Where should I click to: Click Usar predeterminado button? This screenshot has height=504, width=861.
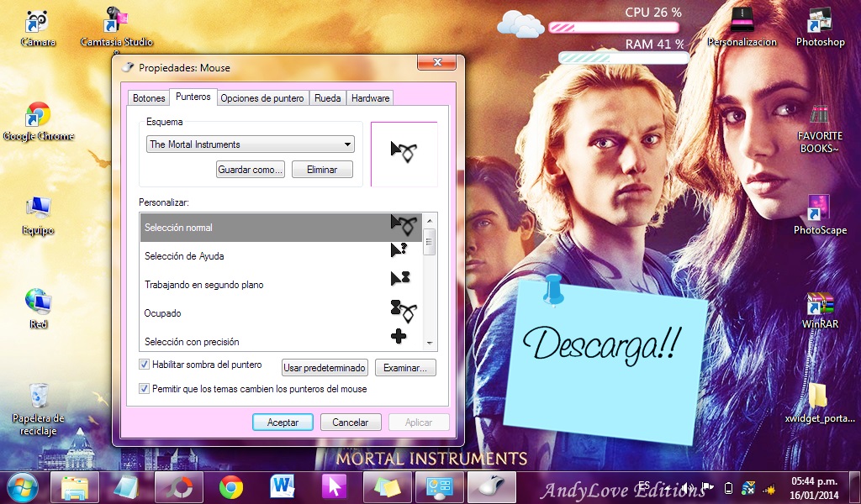(x=325, y=367)
